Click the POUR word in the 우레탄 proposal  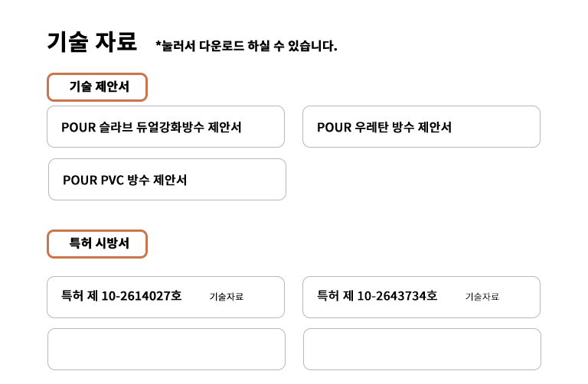(335, 128)
